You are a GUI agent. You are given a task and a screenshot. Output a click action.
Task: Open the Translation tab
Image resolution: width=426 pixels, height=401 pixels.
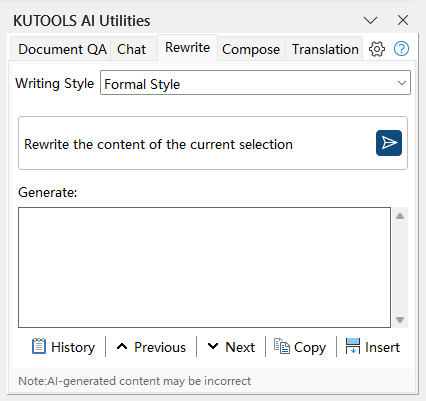(325, 49)
